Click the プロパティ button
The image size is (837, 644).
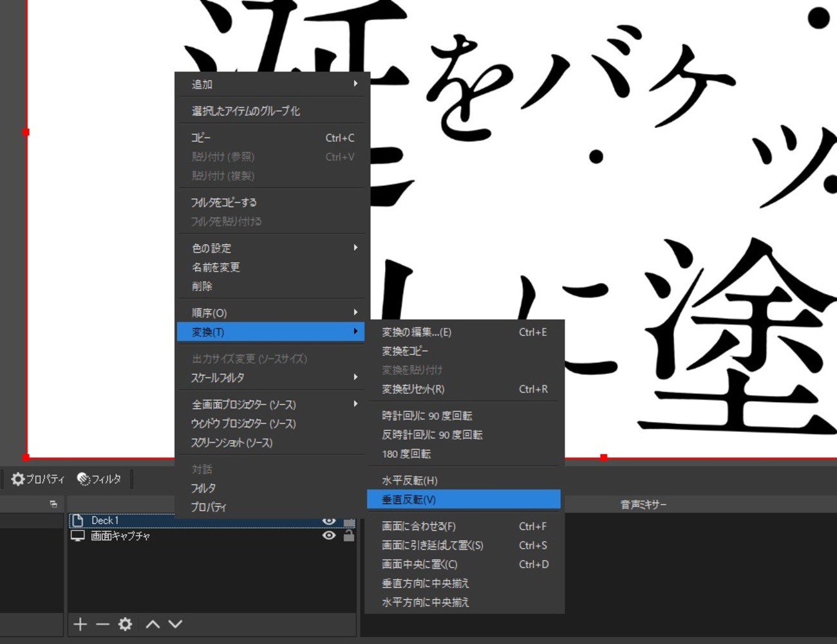point(37,479)
